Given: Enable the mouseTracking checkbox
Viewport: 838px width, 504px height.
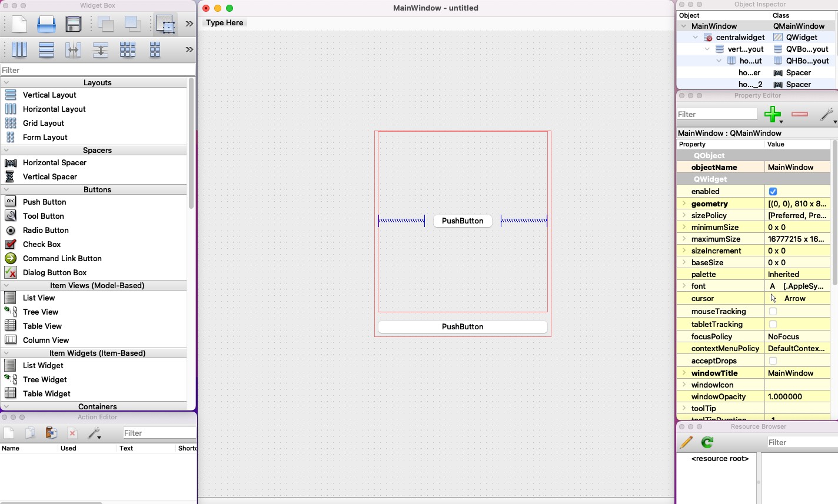Looking at the screenshot, I should [773, 312].
